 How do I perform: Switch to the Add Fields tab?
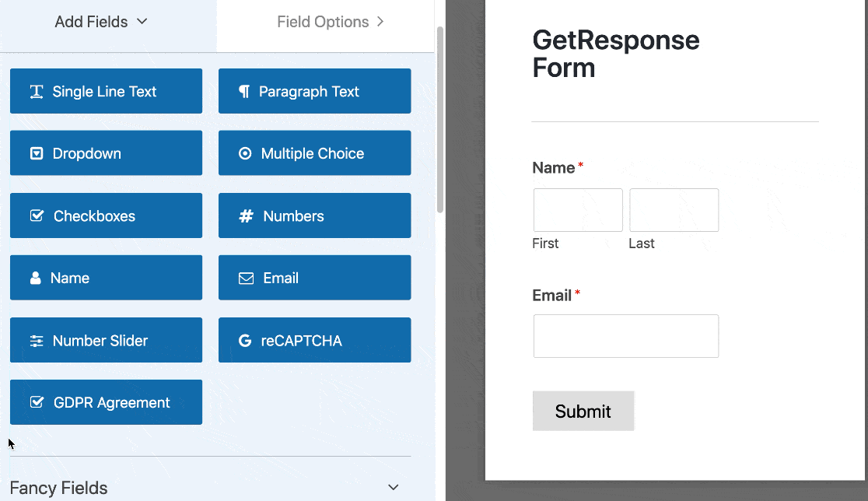(x=91, y=22)
